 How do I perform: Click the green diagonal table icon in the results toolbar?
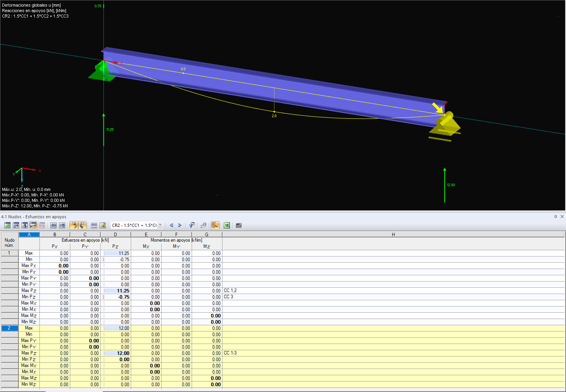pos(7,225)
